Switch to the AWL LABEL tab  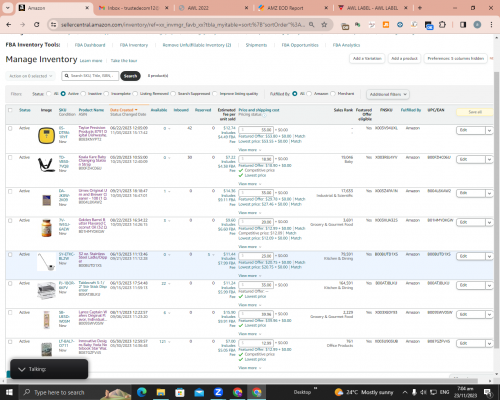tap(373, 8)
